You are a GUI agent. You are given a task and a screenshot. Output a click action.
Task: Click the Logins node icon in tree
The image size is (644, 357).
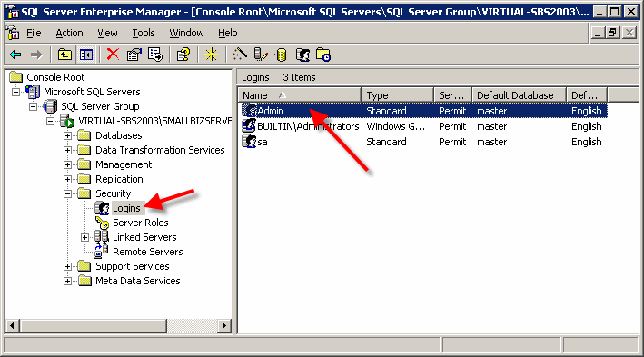(x=103, y=208)
